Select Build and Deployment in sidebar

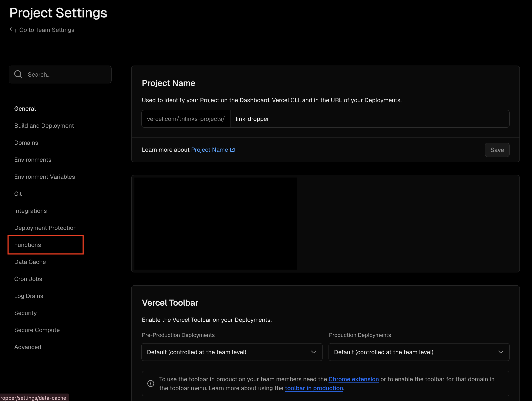pyautogui.click(x=44, y=126)
